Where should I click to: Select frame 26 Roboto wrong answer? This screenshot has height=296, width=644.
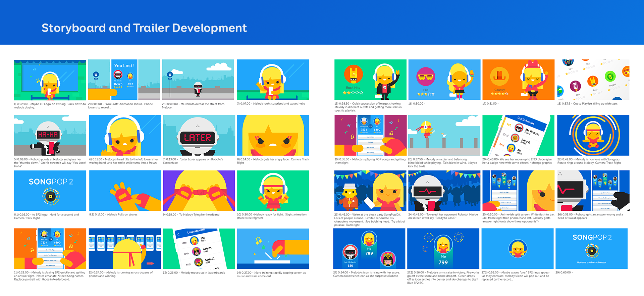click(593, 191)
